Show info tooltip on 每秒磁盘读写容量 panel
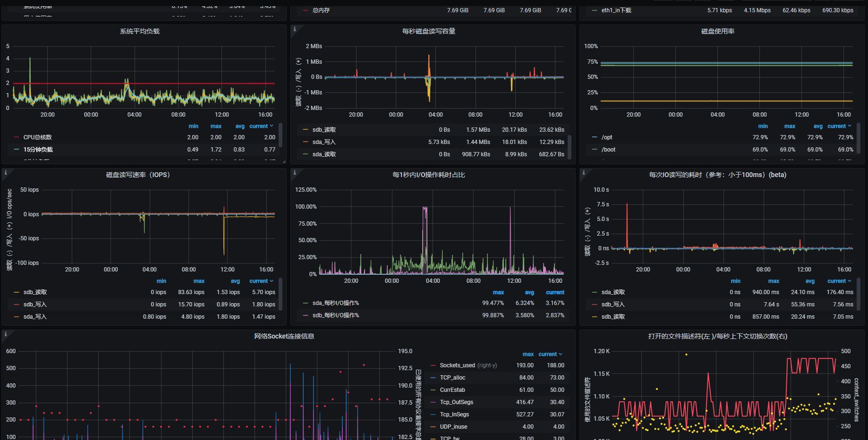Viewport: 868px width, 440px height. 295,29
